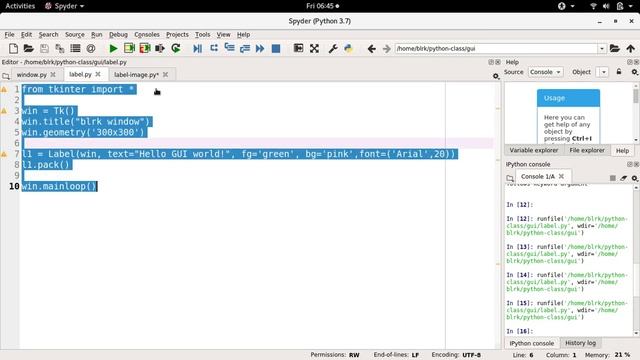The height and width of the screenshot is (360, 640).
Task: Maximize the current pane
Action: click(298, 48)
